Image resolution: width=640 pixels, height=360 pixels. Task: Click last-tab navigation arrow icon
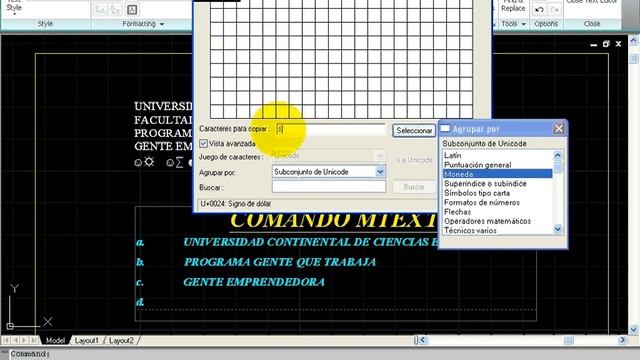[x=34, y=340]
